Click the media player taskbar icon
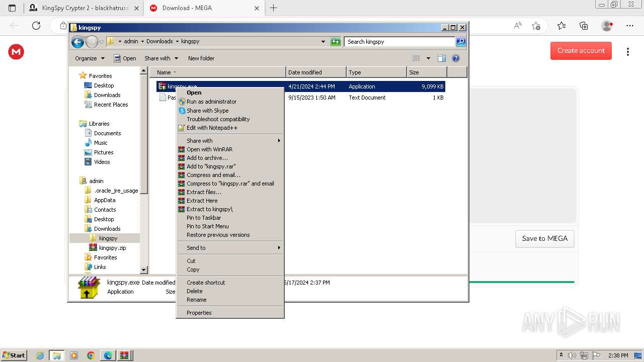The height and width of the screenshot is (362, 644). pos(74,355)
